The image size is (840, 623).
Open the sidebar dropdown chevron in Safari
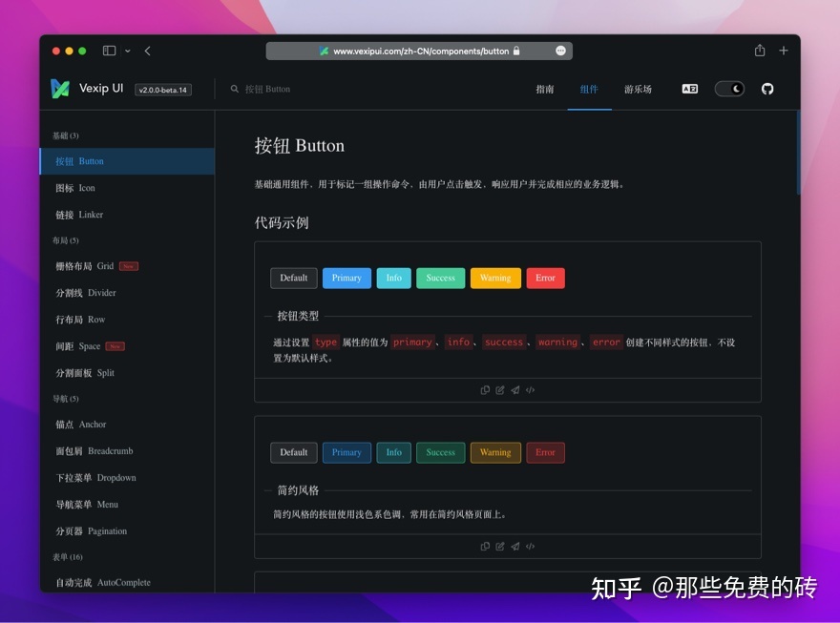128,51
